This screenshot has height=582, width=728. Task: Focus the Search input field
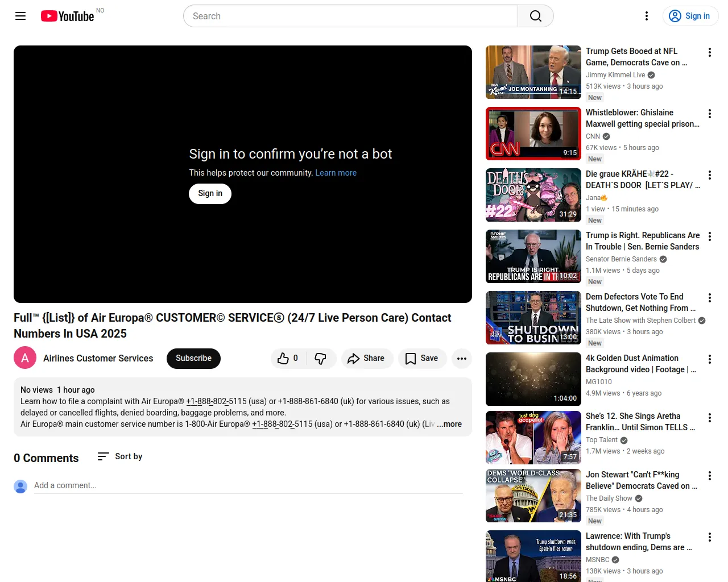point(350,16)
